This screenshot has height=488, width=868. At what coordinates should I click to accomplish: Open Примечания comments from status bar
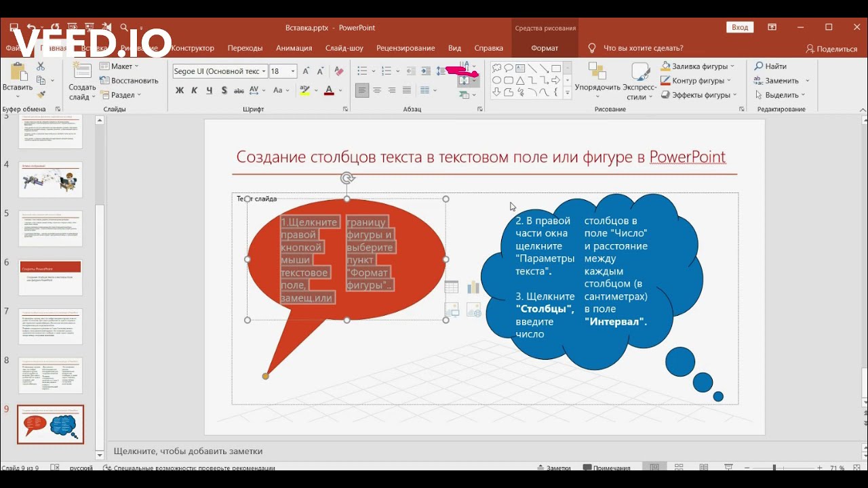pos(607,468)
